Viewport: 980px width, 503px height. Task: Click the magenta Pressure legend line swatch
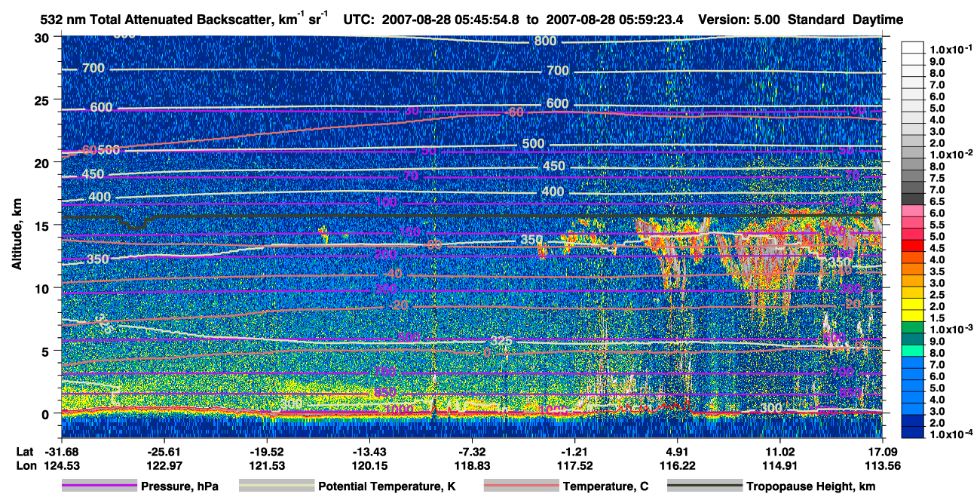coord(99,486)
